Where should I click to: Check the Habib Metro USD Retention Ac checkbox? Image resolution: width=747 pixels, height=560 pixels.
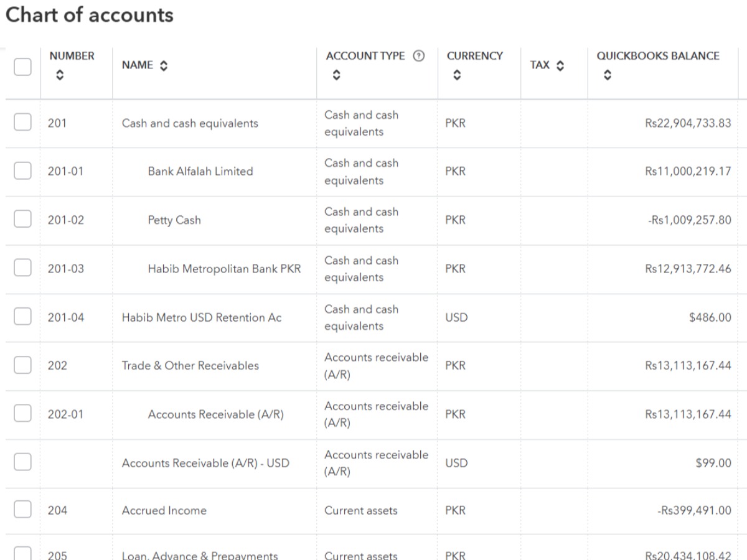tap(23, 317)
